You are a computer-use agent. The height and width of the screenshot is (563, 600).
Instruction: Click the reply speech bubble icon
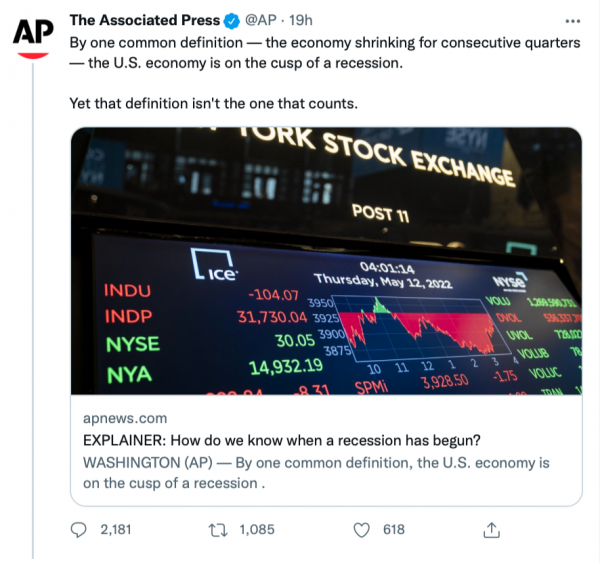tap(79, 530)
